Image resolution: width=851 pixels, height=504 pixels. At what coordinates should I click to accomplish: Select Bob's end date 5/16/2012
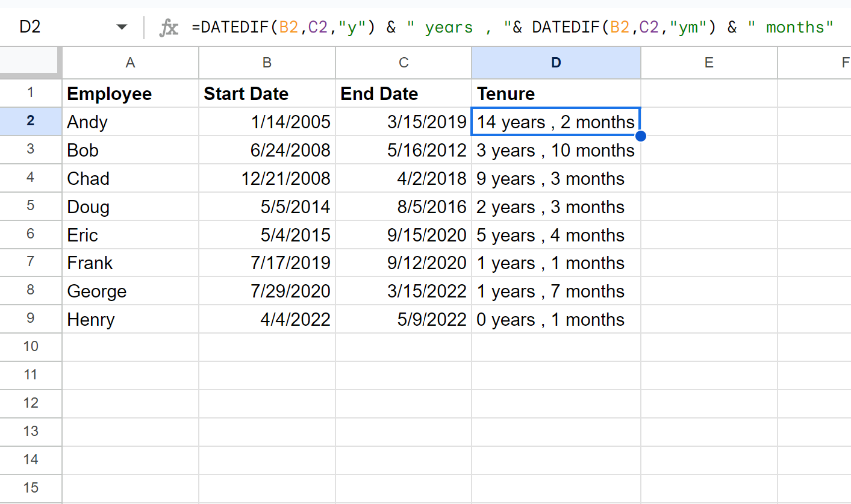(x=403, y=150)
